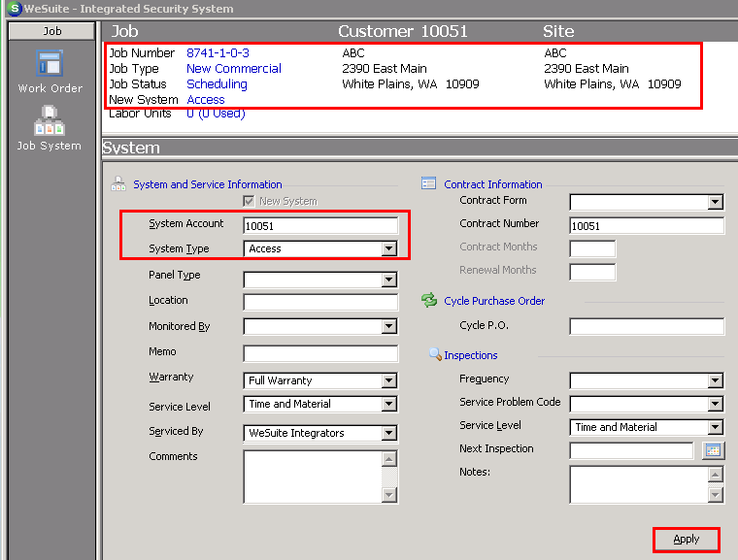Click the Comments box scroll down arrow
Image resolution: width=738 pixels, height=560 pixels.
[x=388, y=494]
